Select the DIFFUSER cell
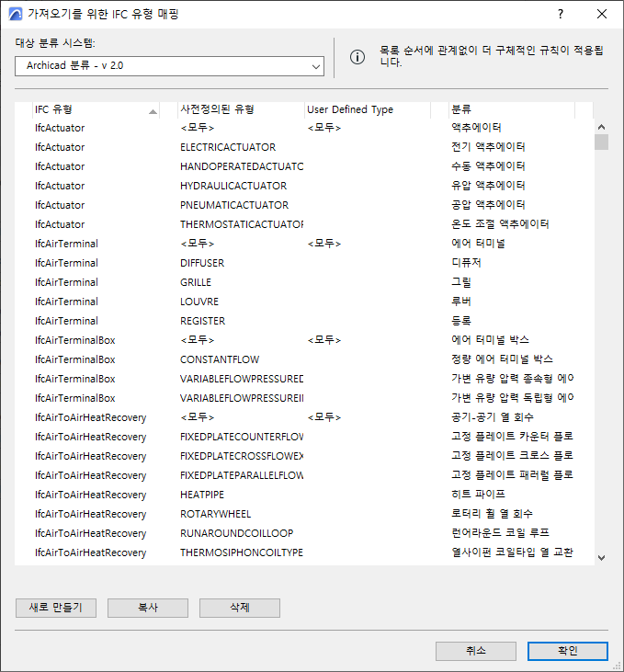This screenshot has height=672, width=624. (202, 263)
